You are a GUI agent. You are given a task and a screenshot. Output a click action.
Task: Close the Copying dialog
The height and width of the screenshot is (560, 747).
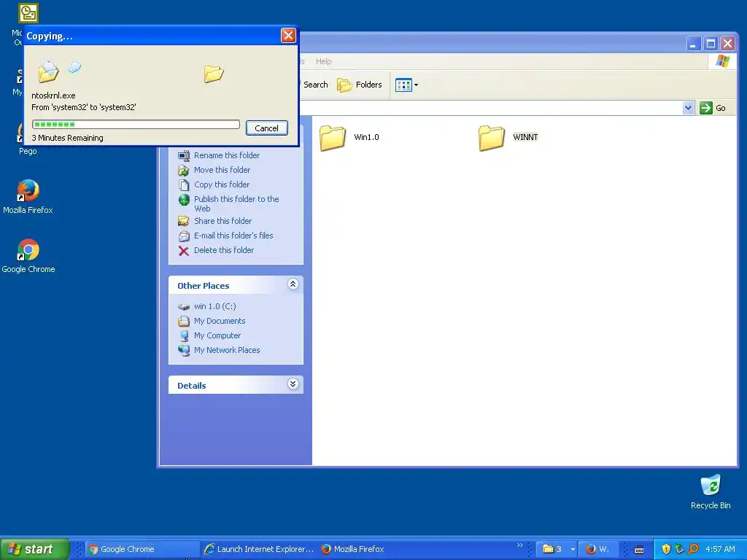[x=288, y=36]
